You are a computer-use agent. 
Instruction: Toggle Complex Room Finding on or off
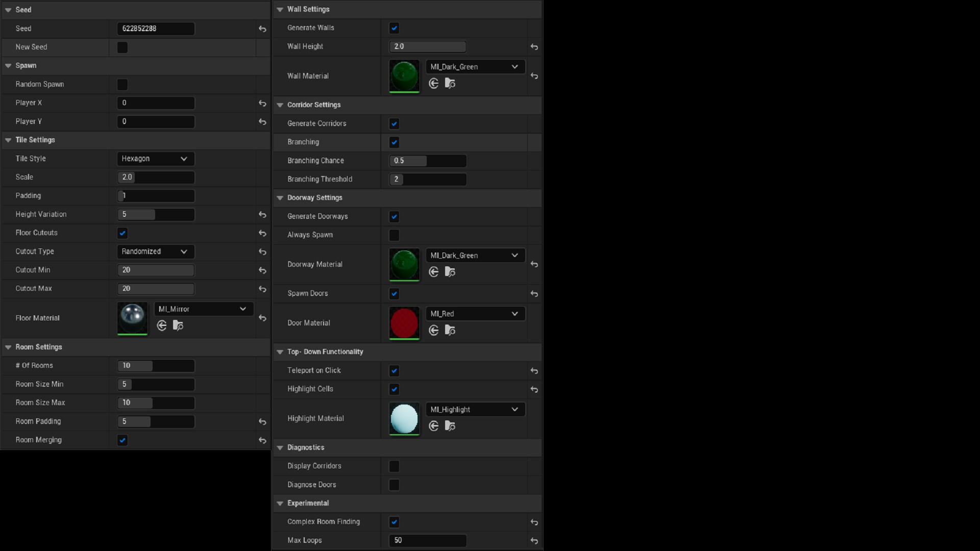[x=394, y=521]
